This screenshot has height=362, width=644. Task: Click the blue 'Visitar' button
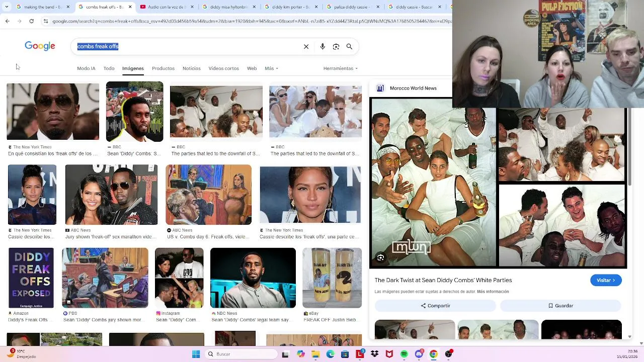(606, 280)
